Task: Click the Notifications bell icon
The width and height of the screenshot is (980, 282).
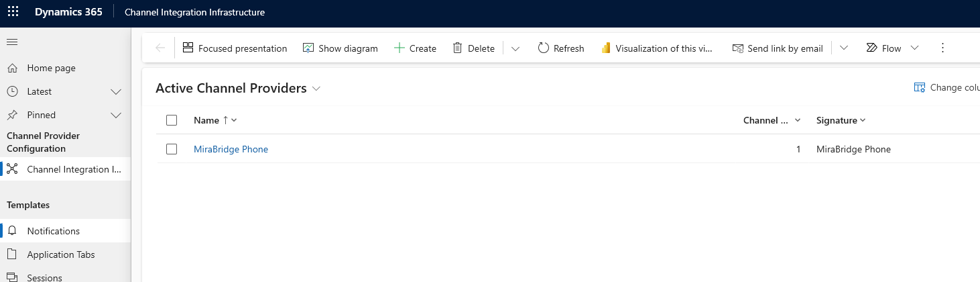Action: point(11,231)
